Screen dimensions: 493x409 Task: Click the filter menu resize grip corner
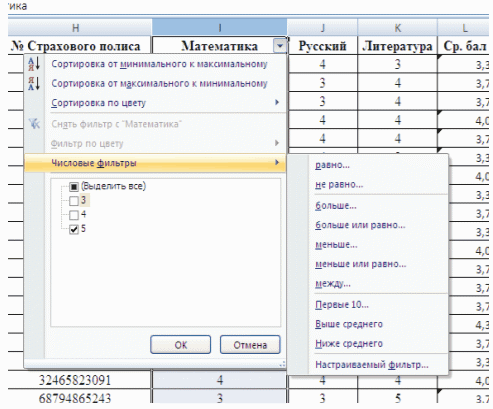(x=282, y=364)
